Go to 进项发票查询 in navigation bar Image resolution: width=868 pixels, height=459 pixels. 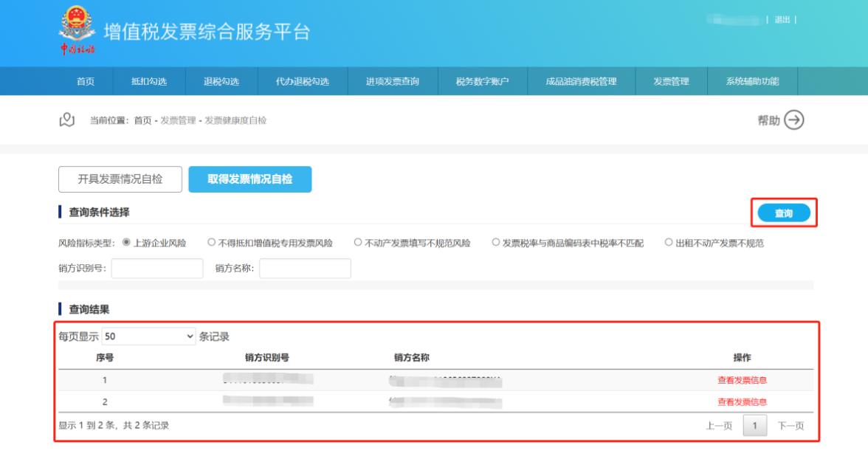[x=393, y=81]
